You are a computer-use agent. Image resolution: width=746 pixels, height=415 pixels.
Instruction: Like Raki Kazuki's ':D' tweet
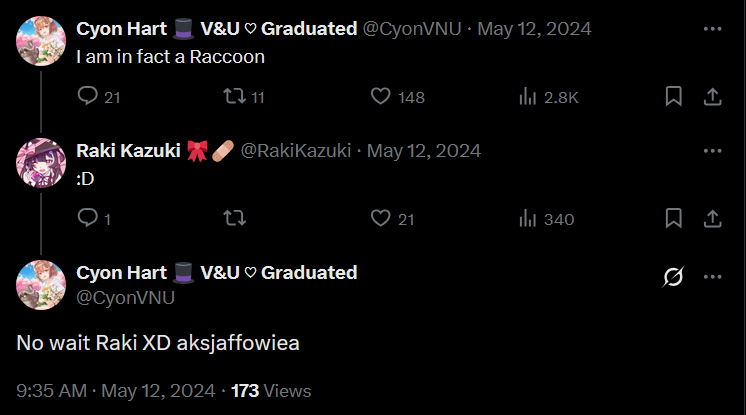pyautogui.click(x=380, y=218)
